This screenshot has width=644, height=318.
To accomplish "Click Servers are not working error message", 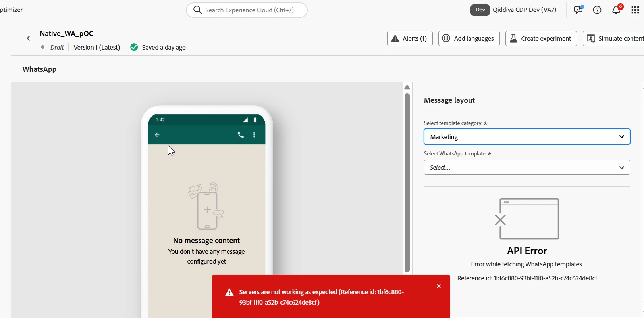I will point(322,297).
